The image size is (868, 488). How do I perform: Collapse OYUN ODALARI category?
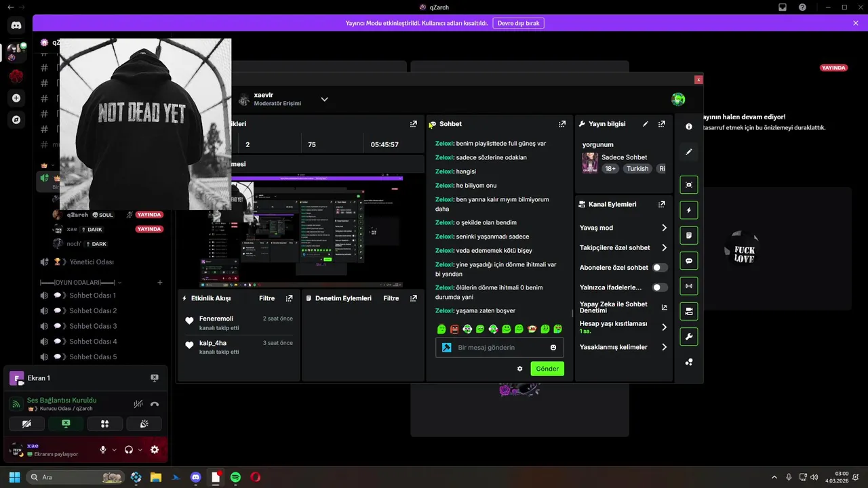tap(81, 282)
